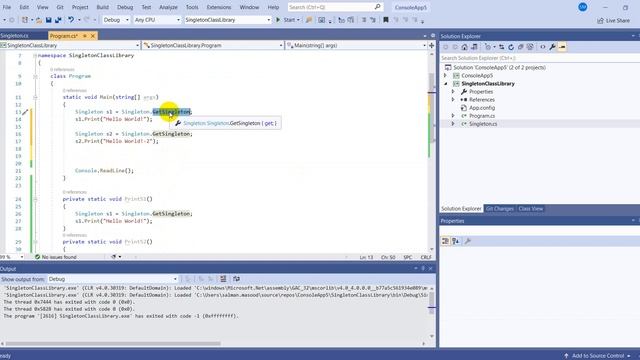This screenshot has height=360, width=640.
Task: Click the Save icon in the toolbar
Action: [x=49, y=20]
